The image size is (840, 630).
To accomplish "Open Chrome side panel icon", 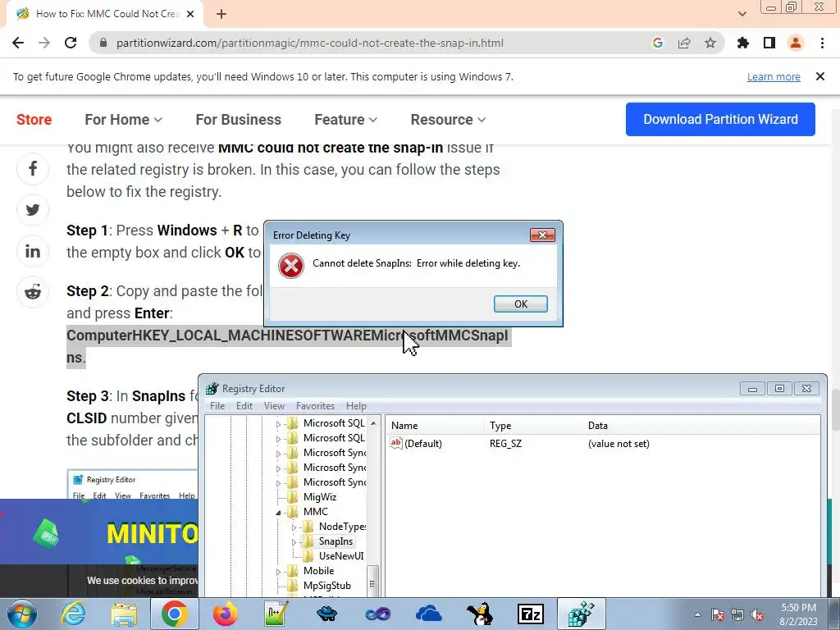I will (x=769, y=43).
